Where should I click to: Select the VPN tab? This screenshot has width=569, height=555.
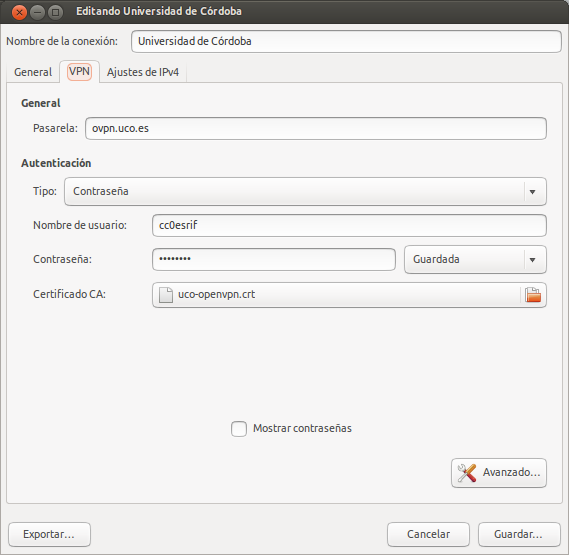[79, 71]
